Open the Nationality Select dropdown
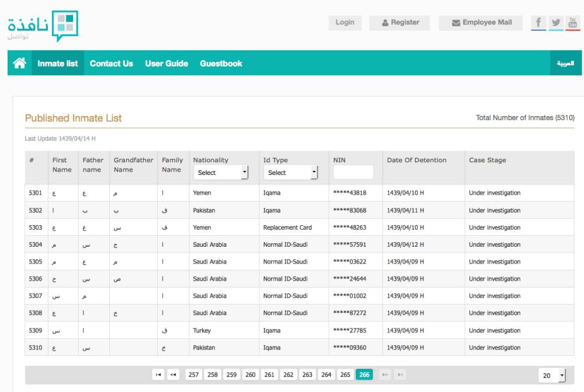584x392 pixels. (221, 173)
